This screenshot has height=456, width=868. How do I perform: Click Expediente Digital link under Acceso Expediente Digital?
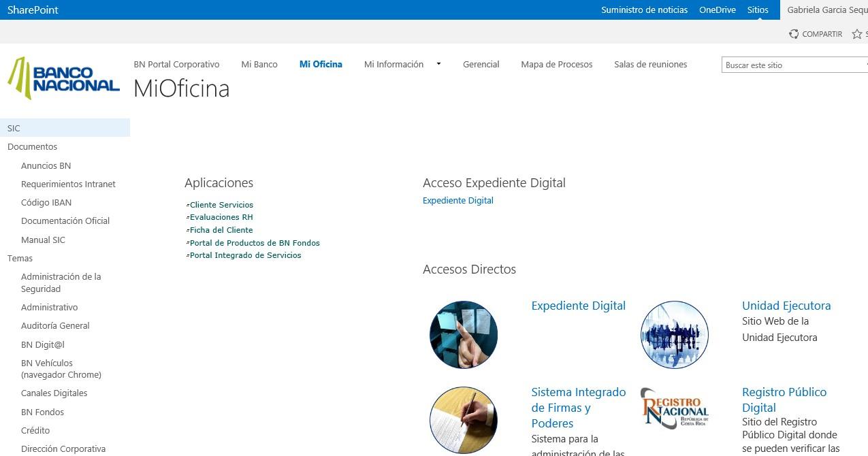point(458,200)
